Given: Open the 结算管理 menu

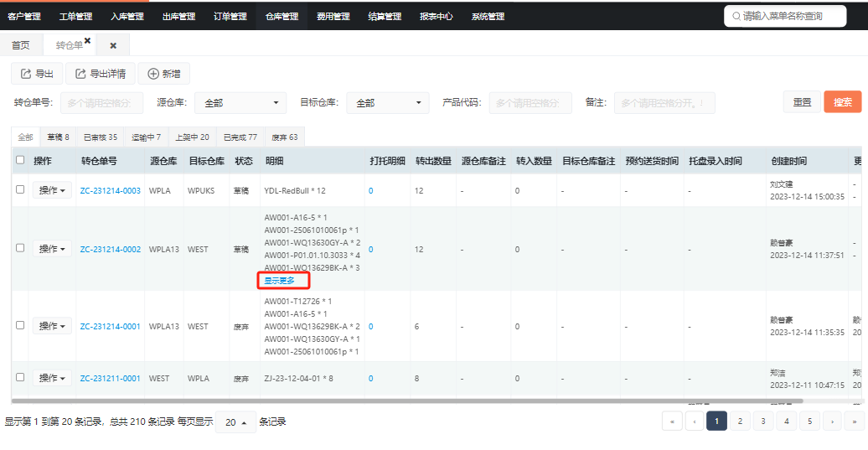Looking at the screenshot, I should [x=385, y=16].
